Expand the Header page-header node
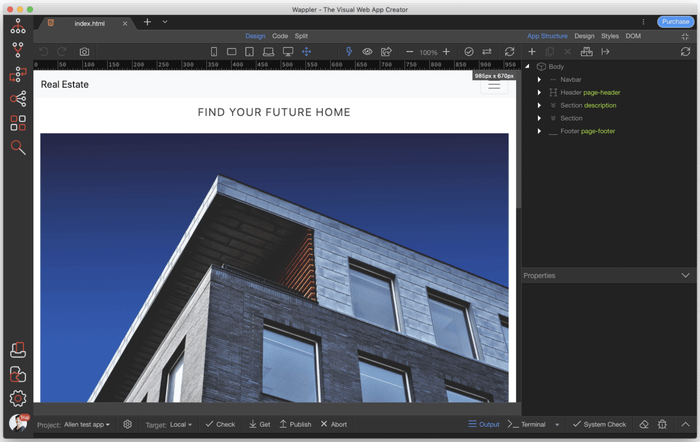700x442 pixels. pos(539,92)
